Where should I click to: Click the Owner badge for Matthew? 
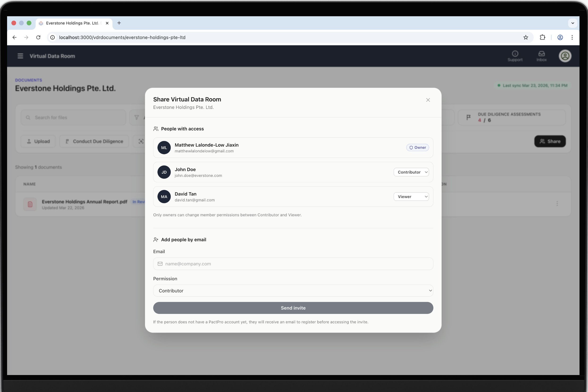pyautogui.click(x=417, y=147)
